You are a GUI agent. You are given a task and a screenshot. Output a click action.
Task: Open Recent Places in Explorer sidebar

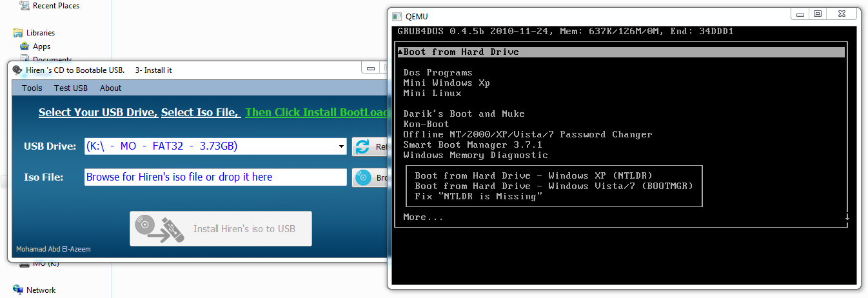56,5
